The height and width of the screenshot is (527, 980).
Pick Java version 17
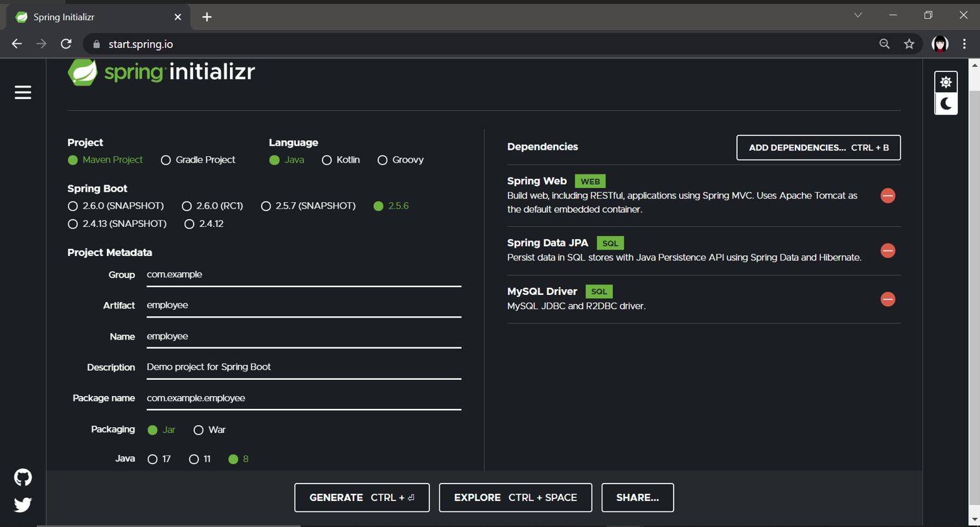coord(159,459)
